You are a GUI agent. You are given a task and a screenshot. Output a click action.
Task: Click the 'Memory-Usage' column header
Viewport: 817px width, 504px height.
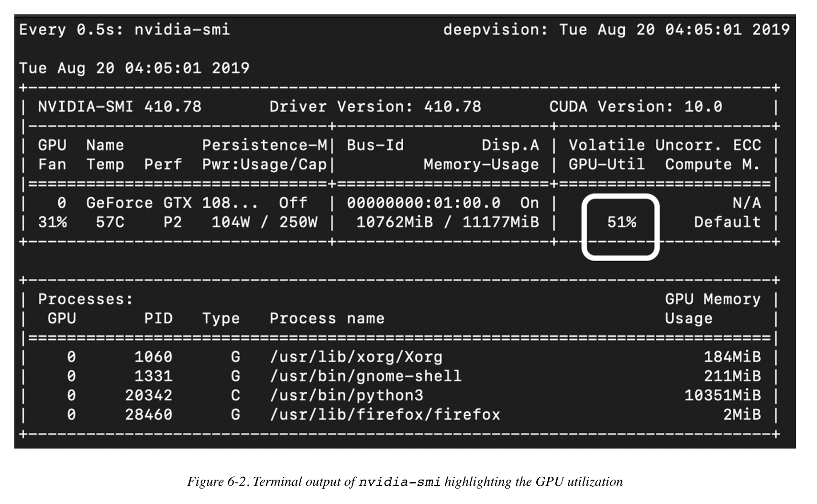pos(481,164)
